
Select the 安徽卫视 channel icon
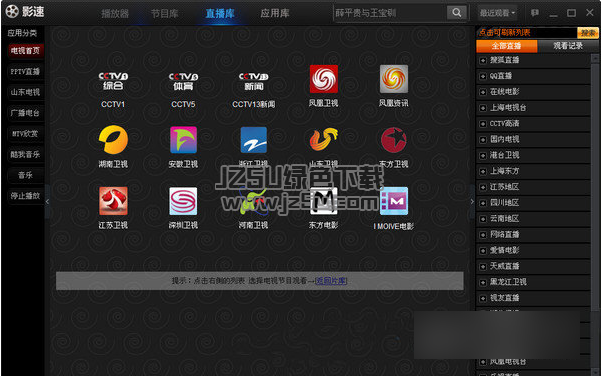click(183, 140)
